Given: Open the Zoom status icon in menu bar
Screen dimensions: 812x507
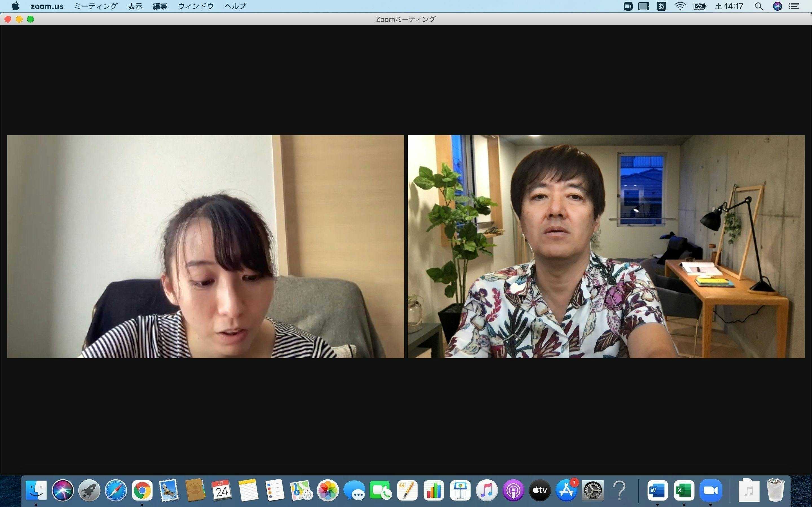Looking at the screenshot, I should [x=628, y=6].
